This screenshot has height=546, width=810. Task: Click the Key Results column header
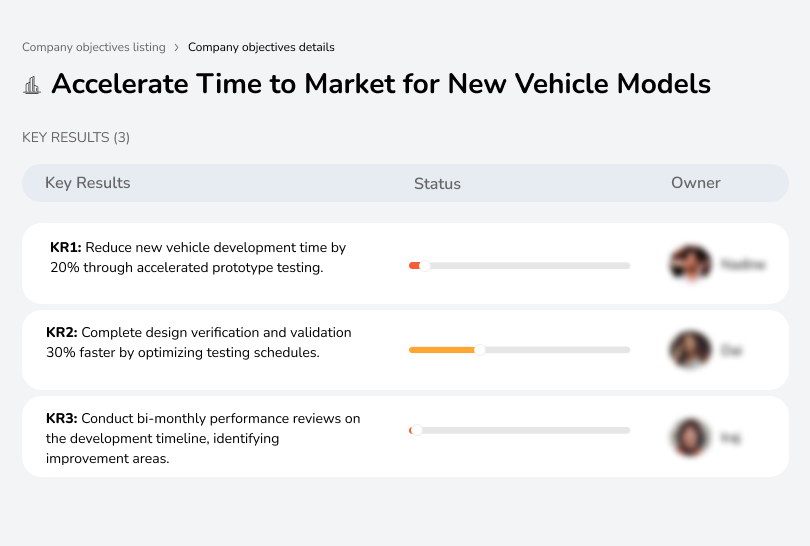(87, 183)
